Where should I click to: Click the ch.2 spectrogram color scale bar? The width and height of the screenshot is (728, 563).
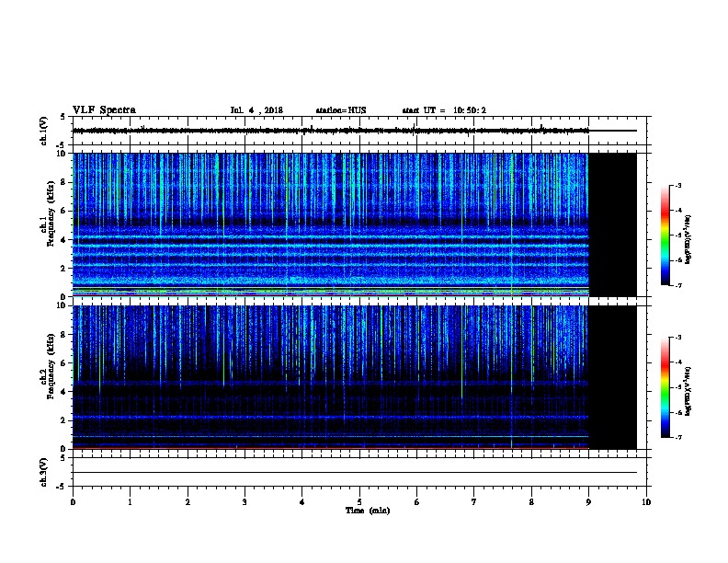(x=665, y=387)
